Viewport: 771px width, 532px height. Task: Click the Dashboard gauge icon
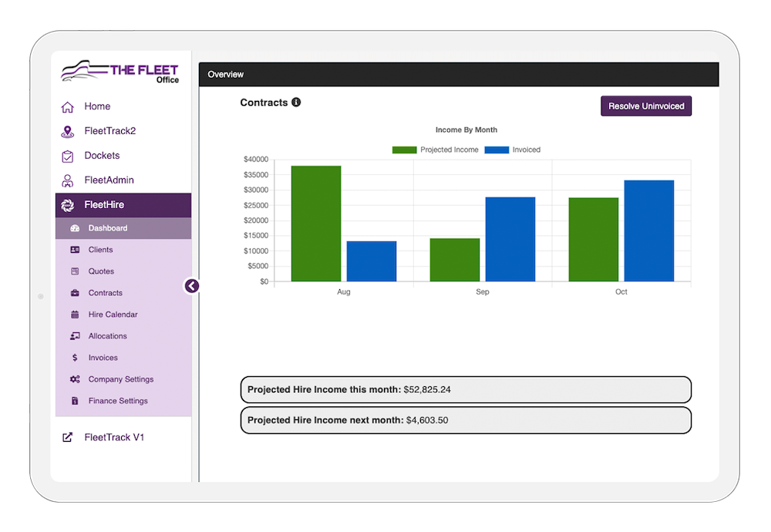point(75,228)
